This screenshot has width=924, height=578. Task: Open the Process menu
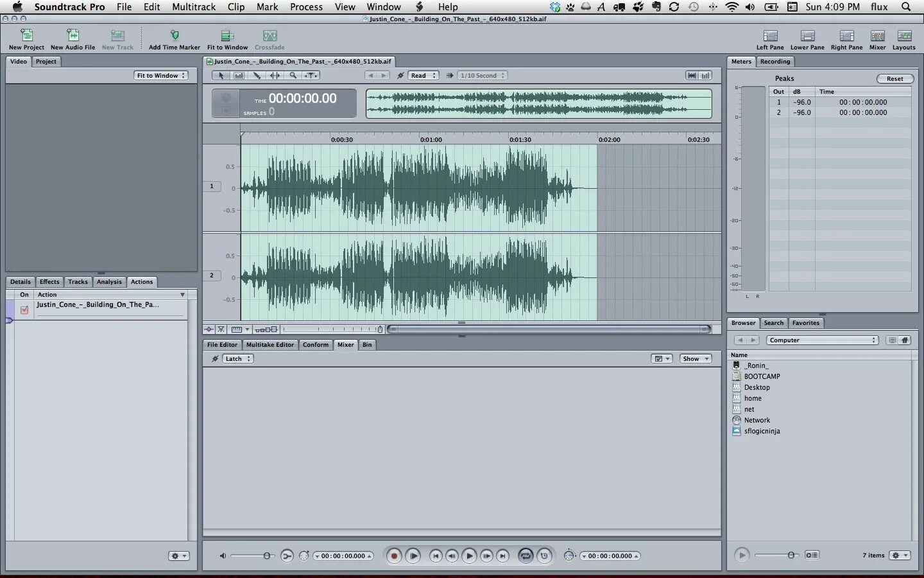tap(306, 7)
